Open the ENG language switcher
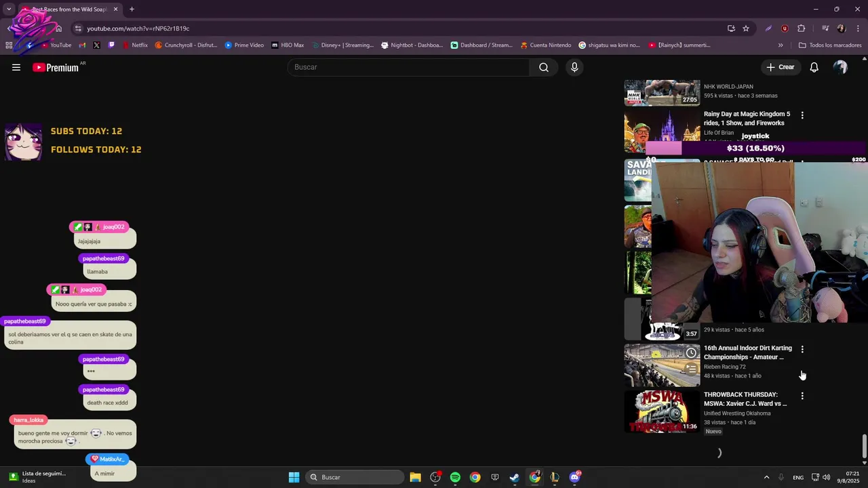This screenshot has width=868, height=488. (x=798, y=477)
